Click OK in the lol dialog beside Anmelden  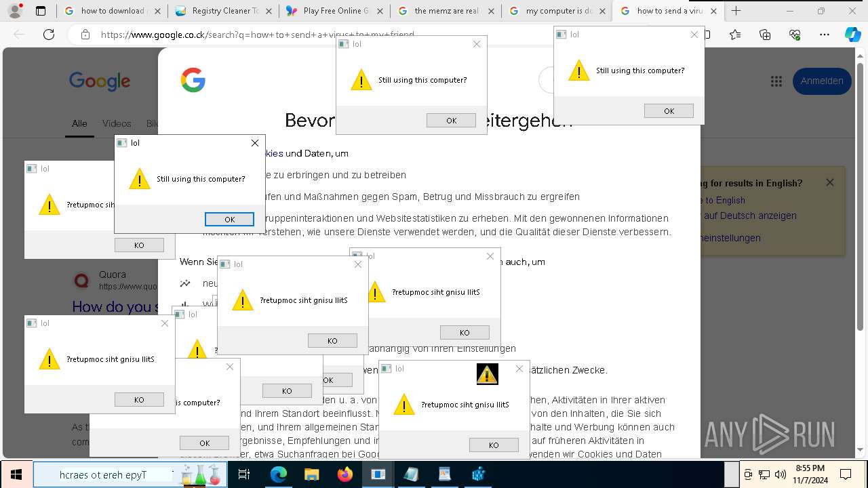pyautogui.click(x=669, y=111)
